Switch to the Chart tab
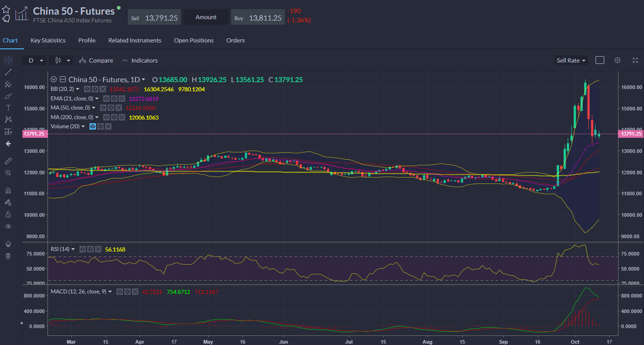The width and height of the screenshot is (644, 345). [10, 40]
